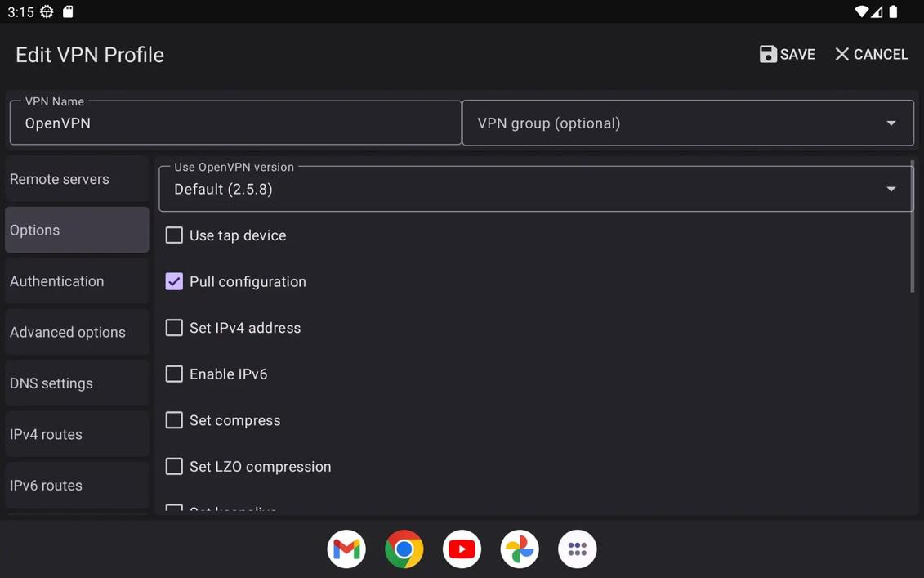
Task: Enable the Use tap device option
Action: pyautogui.click(x=174, y=235)
